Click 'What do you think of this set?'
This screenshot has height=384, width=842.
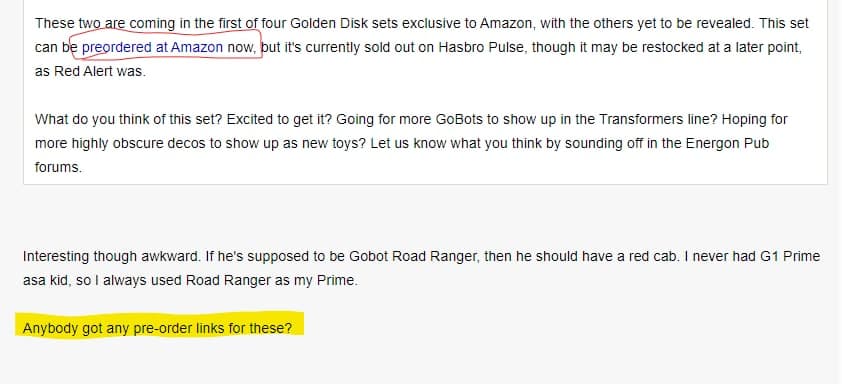click(x=129, y=119)
